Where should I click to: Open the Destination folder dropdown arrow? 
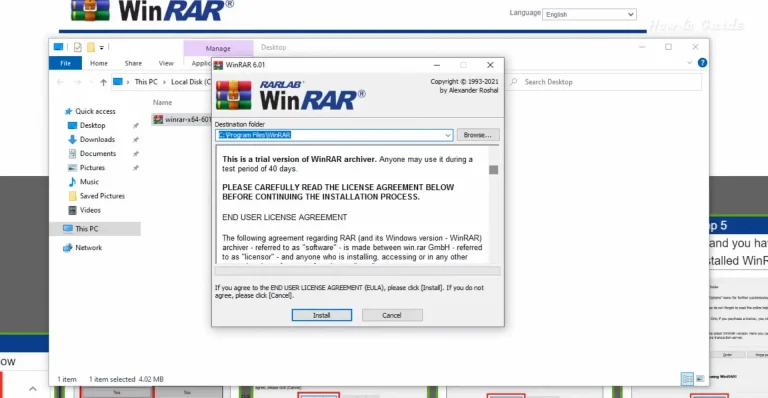point(448,135)
